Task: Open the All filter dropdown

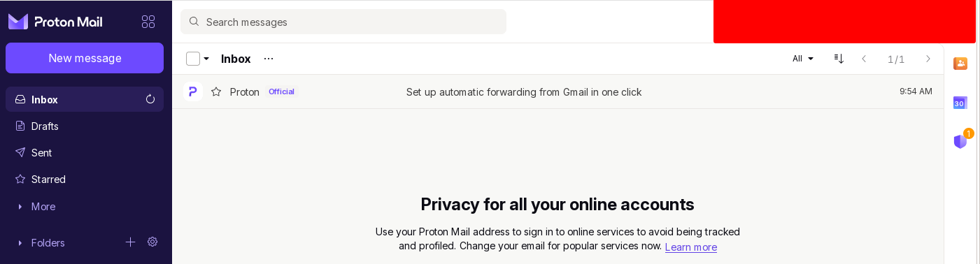Action: (x=803, y=59)
